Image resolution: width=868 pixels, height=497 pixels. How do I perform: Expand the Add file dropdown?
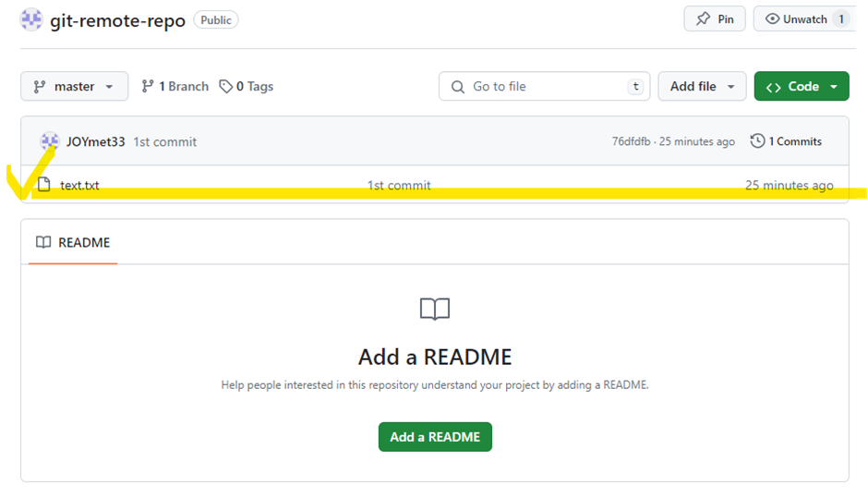702,87
